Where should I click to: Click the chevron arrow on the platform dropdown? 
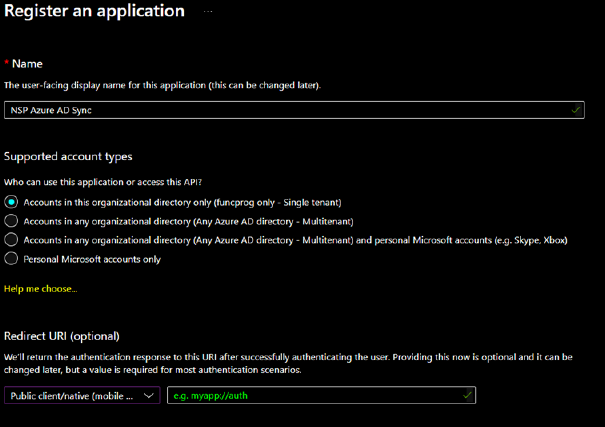(150, 396)
